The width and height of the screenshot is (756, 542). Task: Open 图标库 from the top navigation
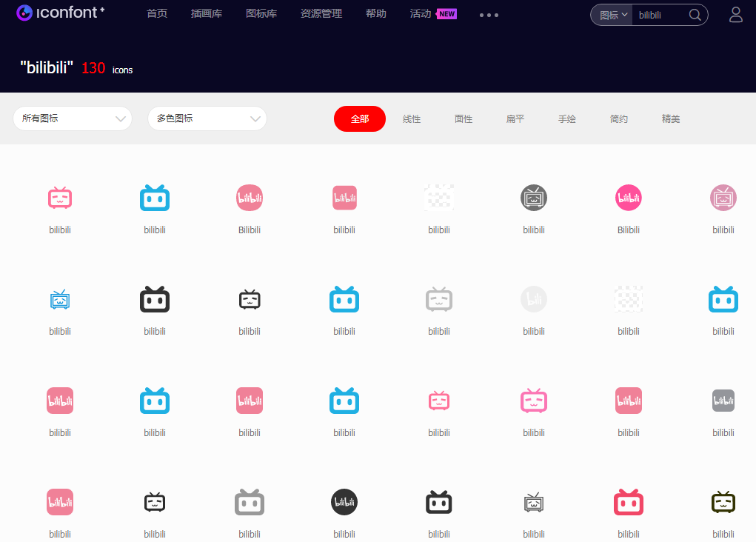pos(261,13)
